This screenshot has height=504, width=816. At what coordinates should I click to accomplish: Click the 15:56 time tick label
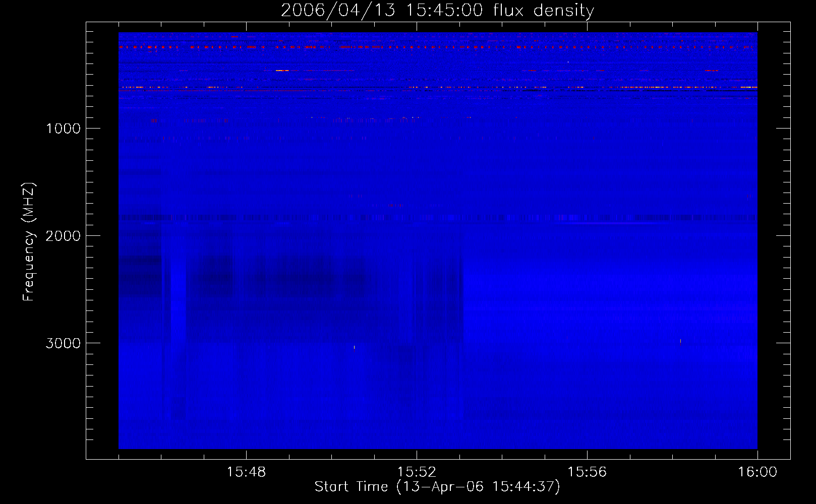pos(587,472)
